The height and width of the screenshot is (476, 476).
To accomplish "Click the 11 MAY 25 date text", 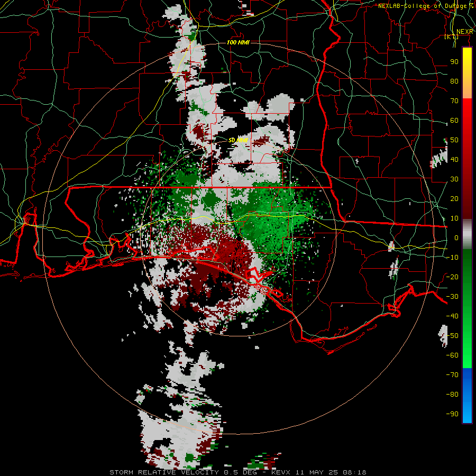I will click(317, 472).
